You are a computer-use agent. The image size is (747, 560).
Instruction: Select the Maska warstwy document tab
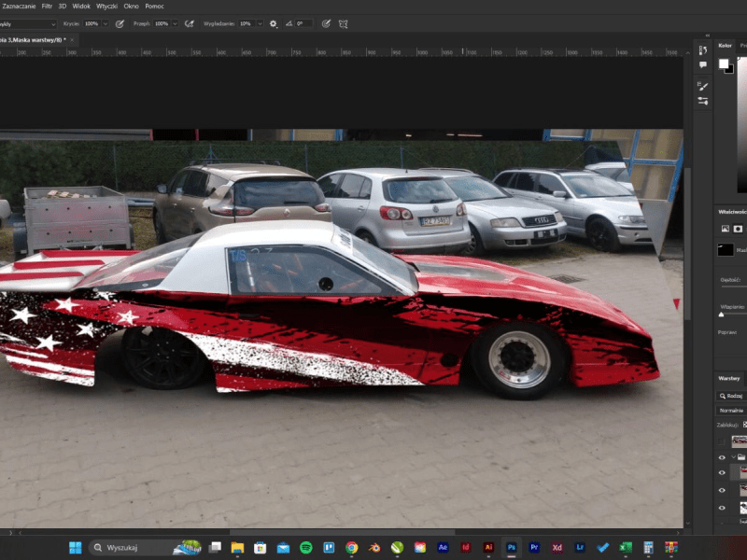33,40
